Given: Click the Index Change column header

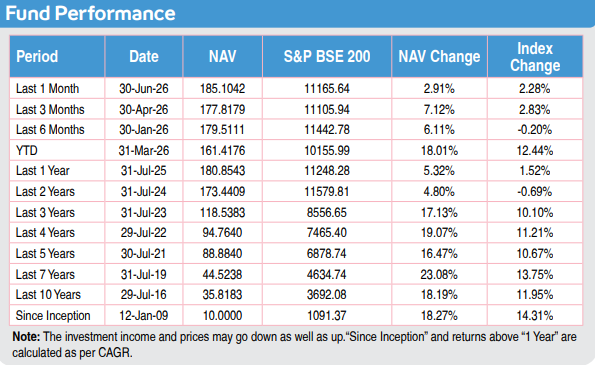Looking at the screenshot, I should (535, 57).
